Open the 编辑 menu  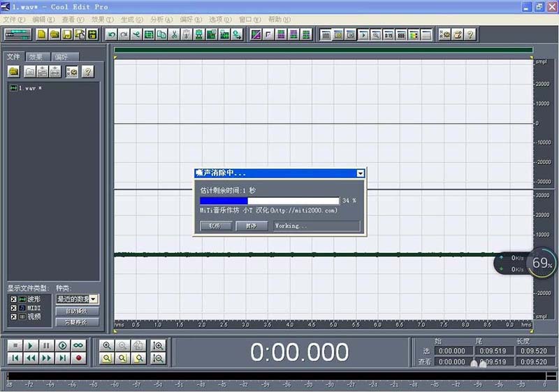[43, 20]
